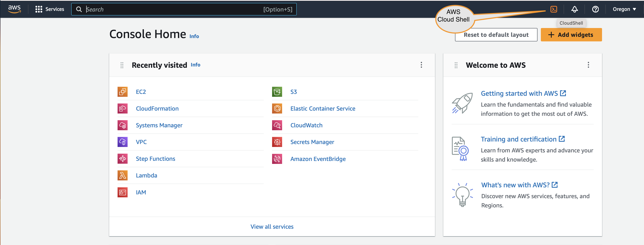Click the search magnifier icon

pyautogui.click(x=79, y=9)
